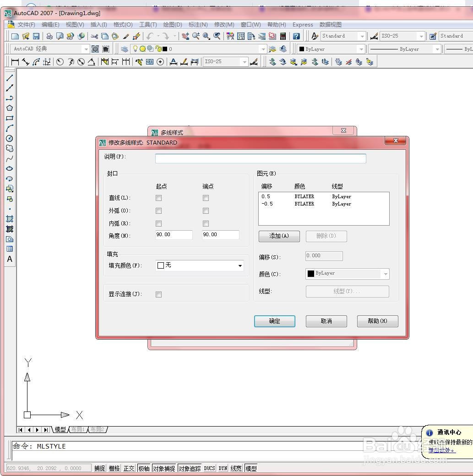Open the 文件(F) menu
Viewport: 473px width, 476px height.
click(x=26, y=25)
